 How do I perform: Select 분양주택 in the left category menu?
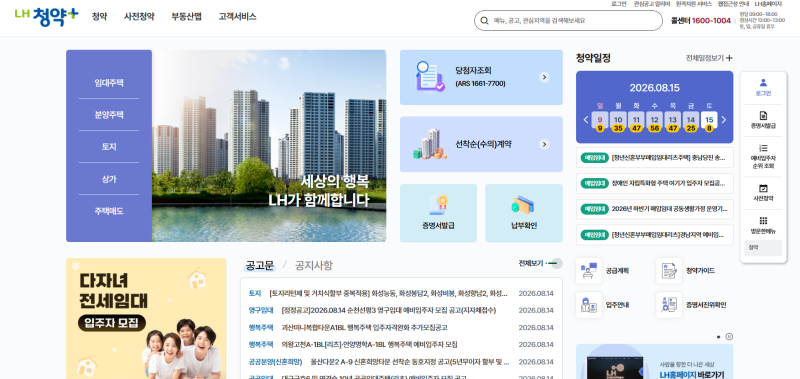point(109,115)
